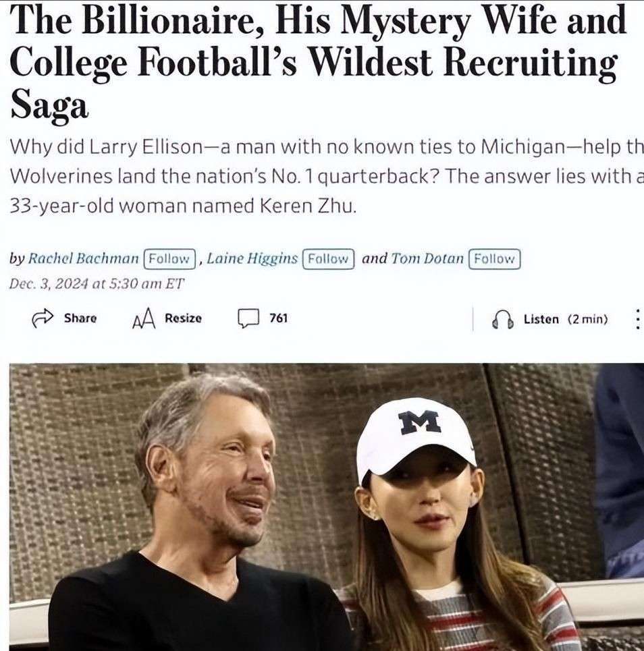Click the subheadline mentioning Keren Zhu
The height and width of the screenshot is (651, 644).
pyautogui.click(x=327, y=177)
